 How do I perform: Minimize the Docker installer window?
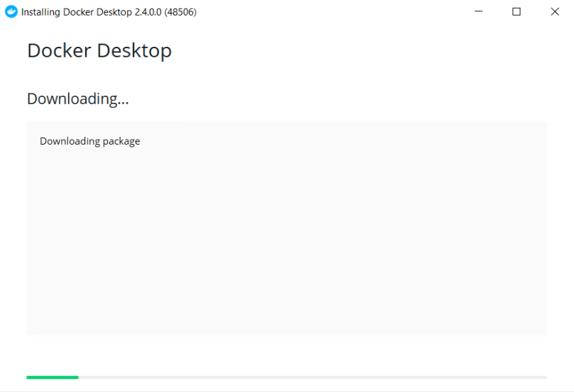478,12
